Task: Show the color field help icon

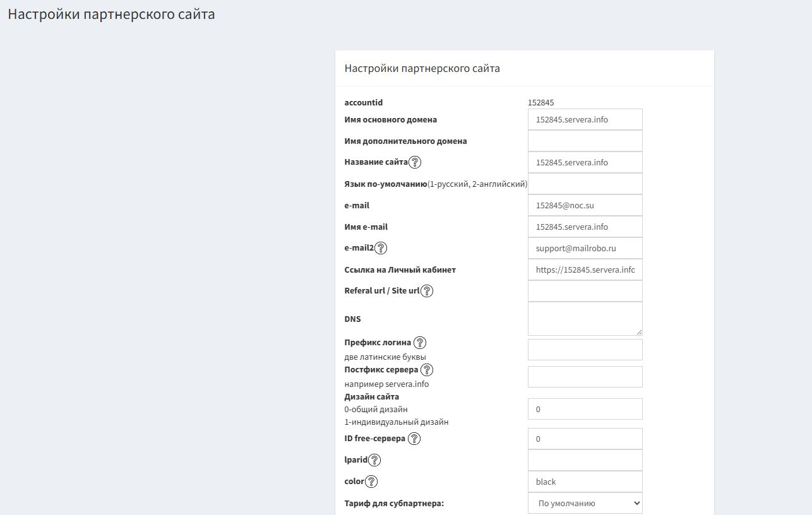Action: pyautogui.click(x=371, y=482)
